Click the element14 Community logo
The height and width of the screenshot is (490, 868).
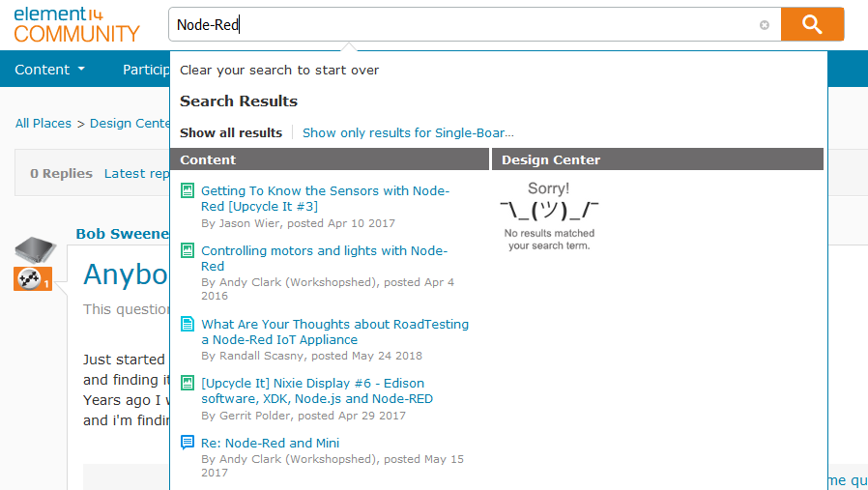(76, 25)
